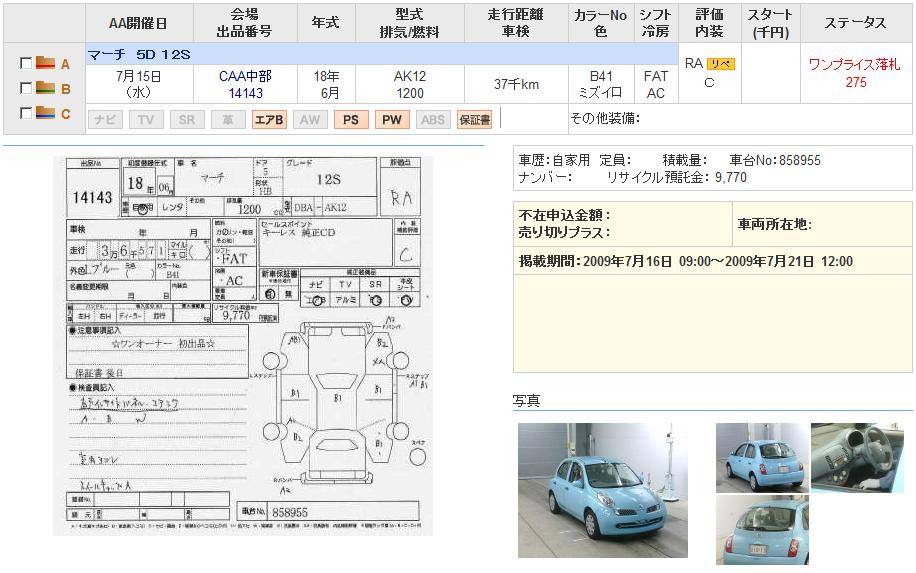The width and height of the screenshot is (916, 573).
Task: Click the 保証書 equipment badge
Action: (474, 120)
